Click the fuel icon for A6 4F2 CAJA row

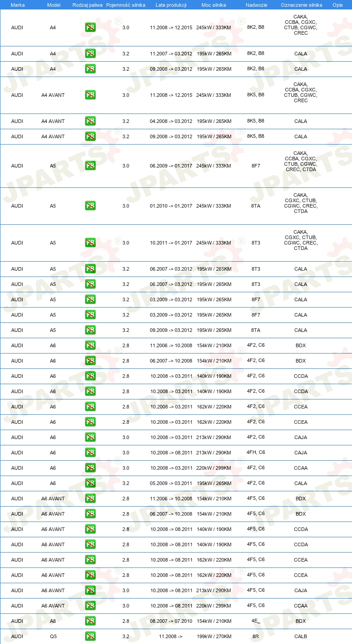pos(90,437)
